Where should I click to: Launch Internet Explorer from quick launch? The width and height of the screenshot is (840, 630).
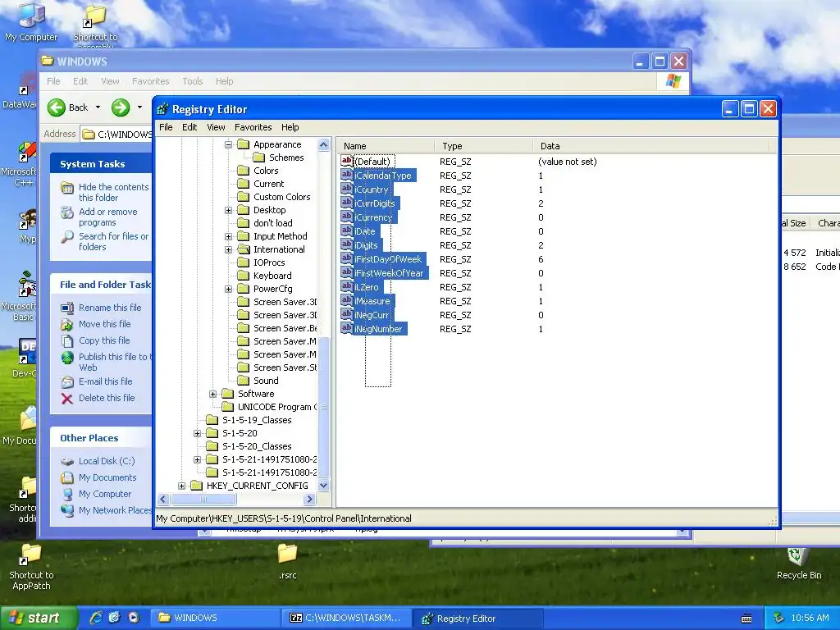(x=96, y=618)
